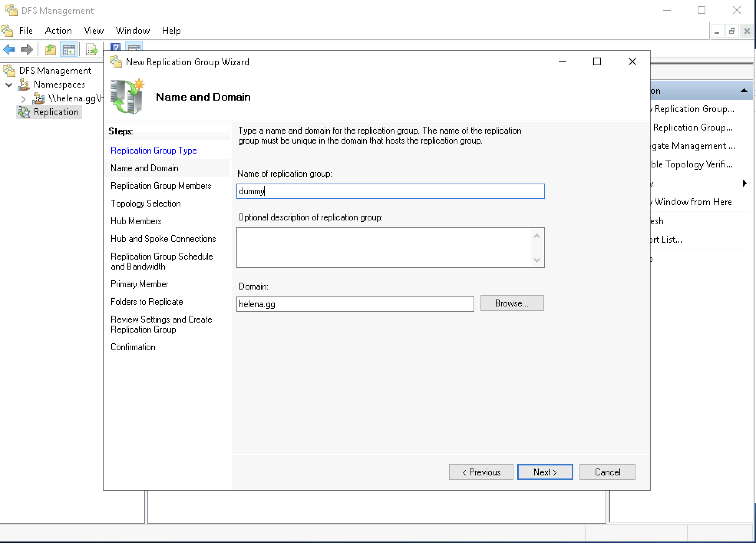This screenshot has width=756, height=543.
Task: Click the Up One Level folder icon
Action: [50, 50]
